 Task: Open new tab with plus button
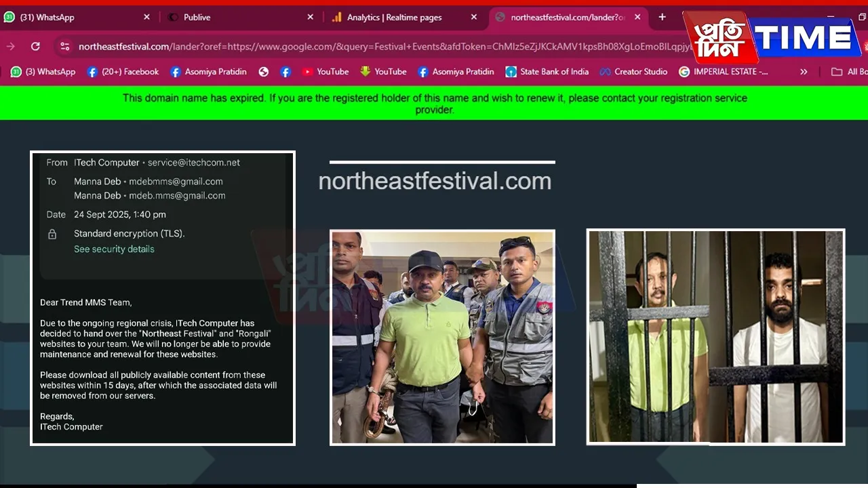662,17
